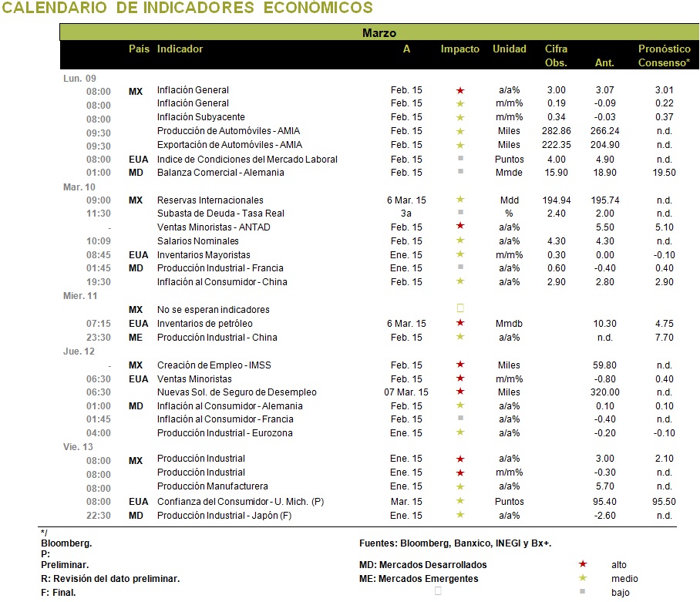
Task: Click the red star for Producción Industrial m/m%
Action: (460, 473)
